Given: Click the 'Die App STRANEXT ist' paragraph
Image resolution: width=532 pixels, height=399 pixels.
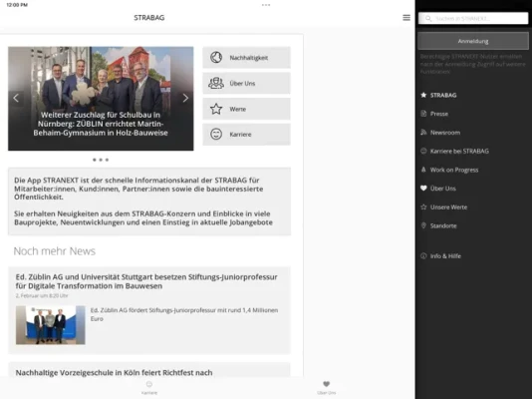Looking at the screenshot, I should pyautogui.click(x=138, y=189).
